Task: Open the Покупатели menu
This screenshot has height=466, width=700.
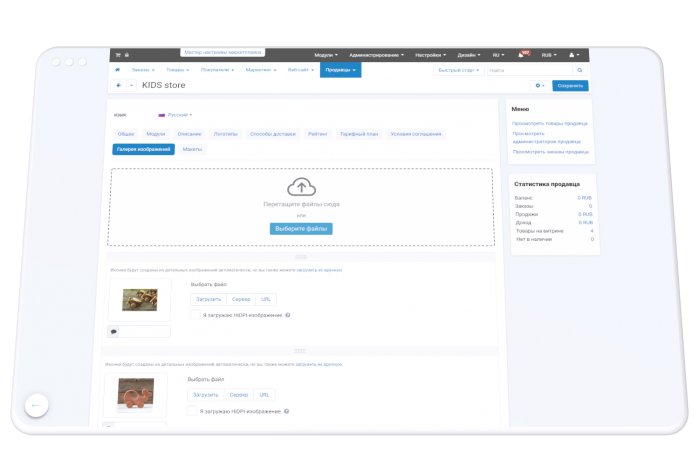Action: [217, 70]
